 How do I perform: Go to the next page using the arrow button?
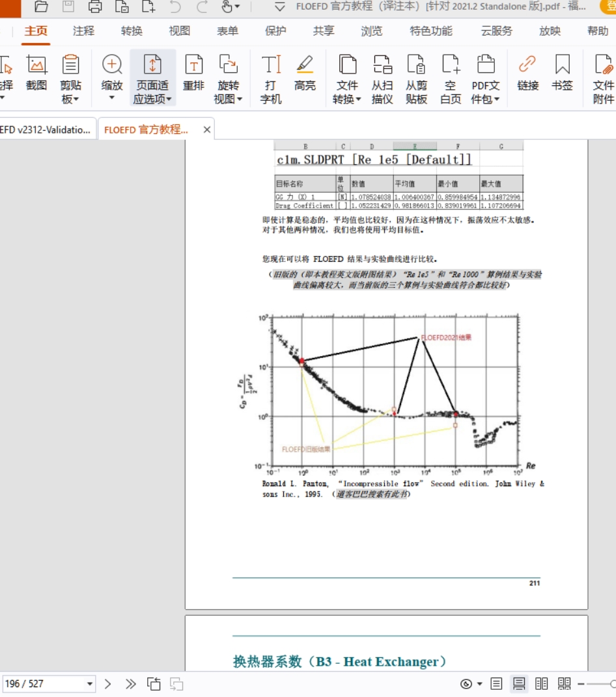click(x=108, y=683)
